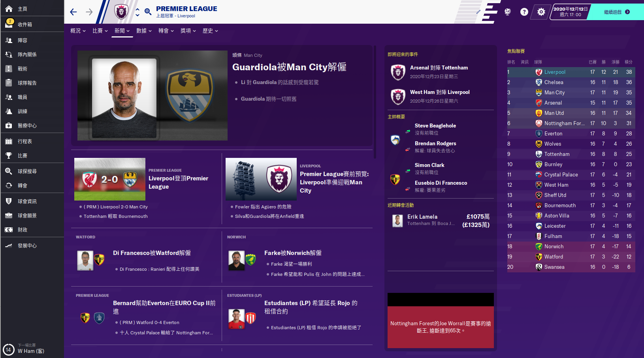Open the 比賽 trophy icon in sidebar
This screenshot has height=358, width=644.
point(9,156)
